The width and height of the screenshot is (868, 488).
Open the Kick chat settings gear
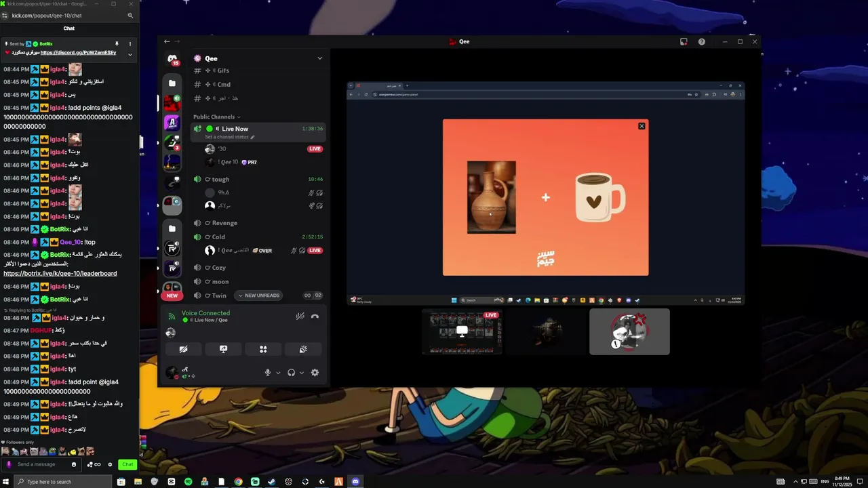tap(111, 464)
